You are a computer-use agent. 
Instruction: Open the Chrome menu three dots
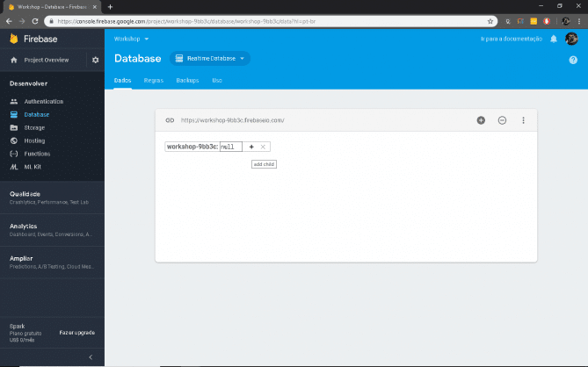pyautogui.click(x=579, y=21)
